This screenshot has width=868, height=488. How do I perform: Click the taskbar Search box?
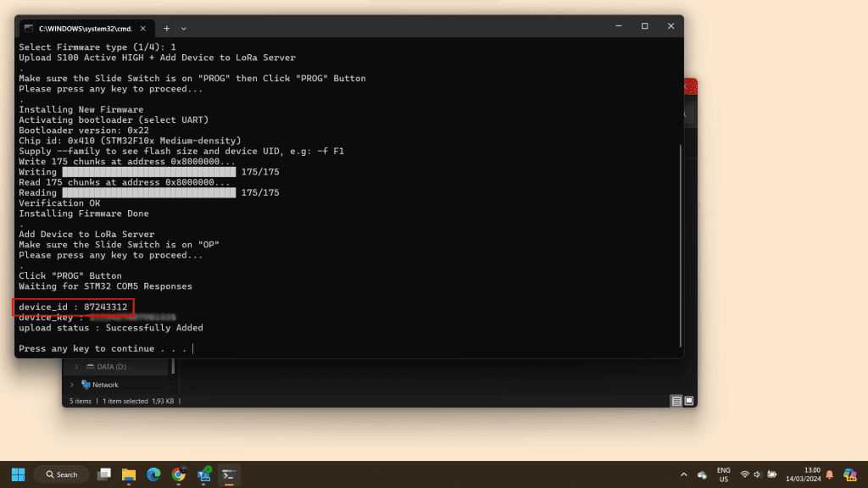coord(61,474)
